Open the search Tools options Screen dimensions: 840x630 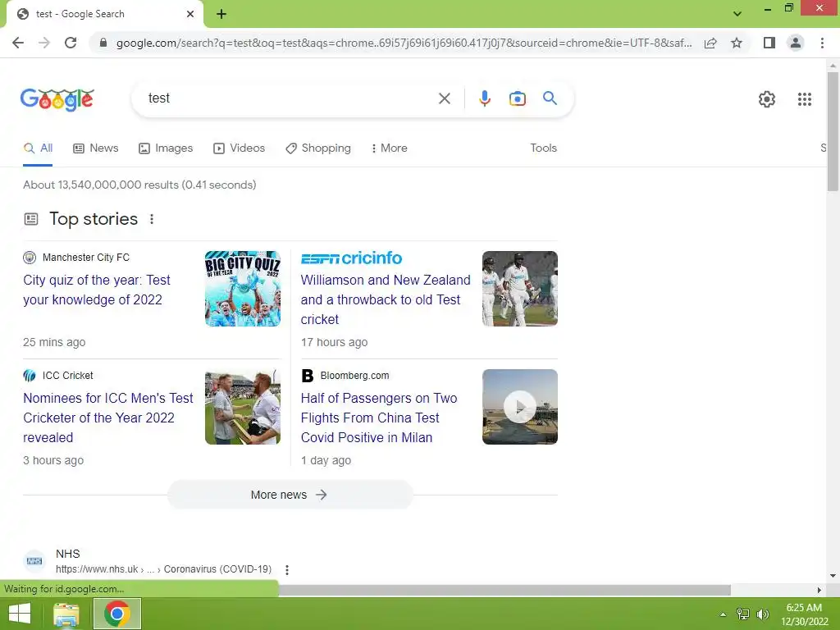(543, 148)
